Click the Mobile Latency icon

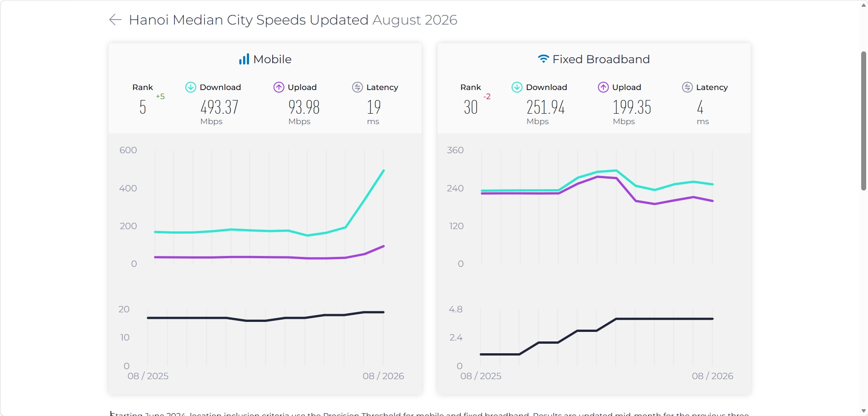point(358,87)
